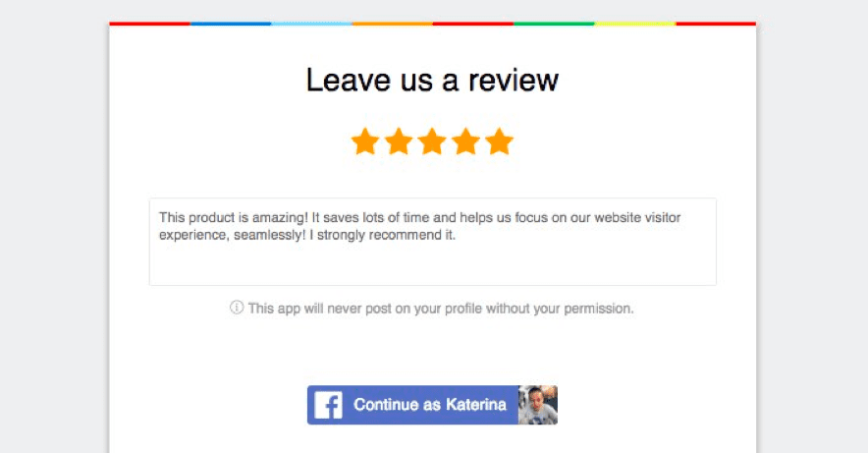The height and width of the screenshot is (453, 868).
Task: Click the red segment between orange and green
Action: coord(473,24)
